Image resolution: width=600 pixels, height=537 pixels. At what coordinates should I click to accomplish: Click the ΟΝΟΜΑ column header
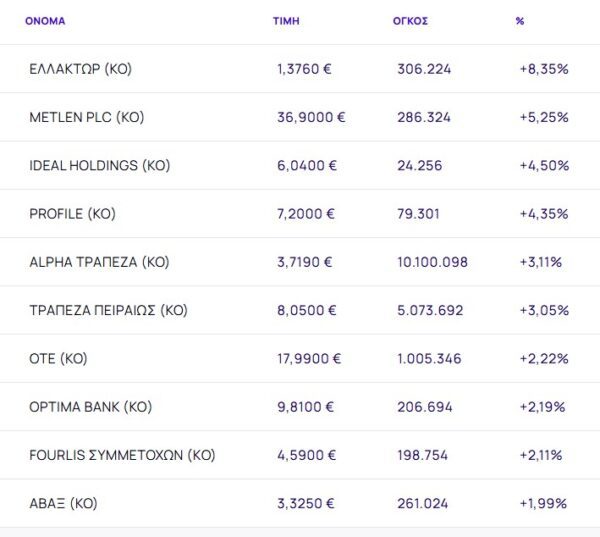(x=45, y=20)
